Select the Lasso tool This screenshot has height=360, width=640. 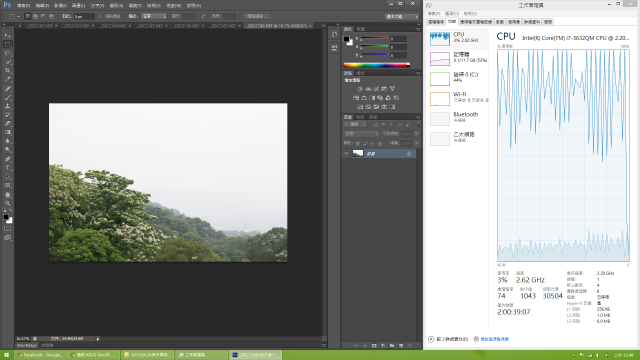pos(8,53)
